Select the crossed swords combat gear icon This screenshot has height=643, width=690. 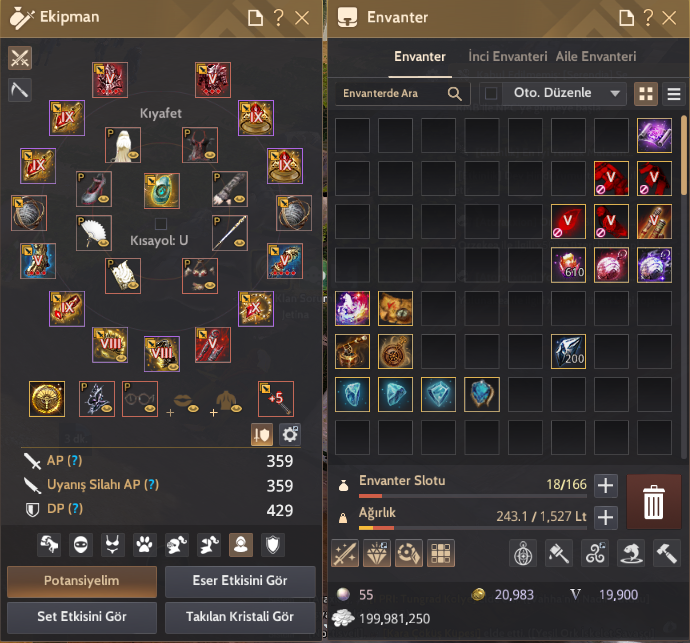coord(20,58)
